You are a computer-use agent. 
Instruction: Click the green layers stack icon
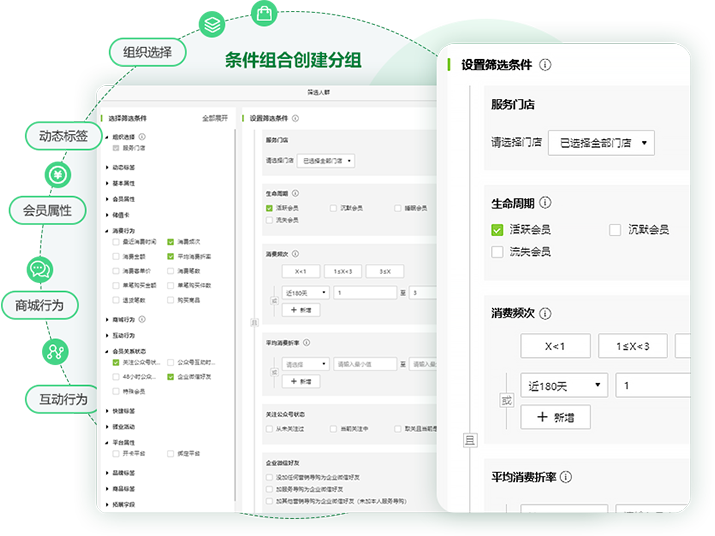point(212,24)
